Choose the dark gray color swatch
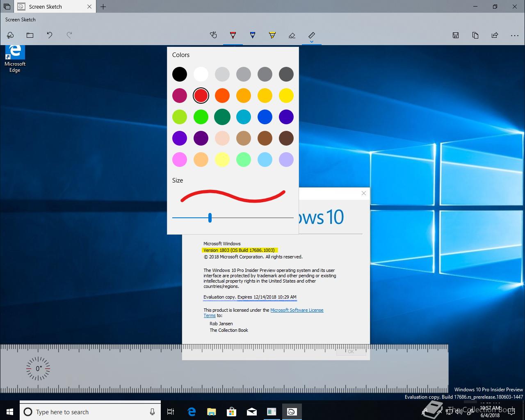This screenshot has width=525, height=420. coord(286,74)
